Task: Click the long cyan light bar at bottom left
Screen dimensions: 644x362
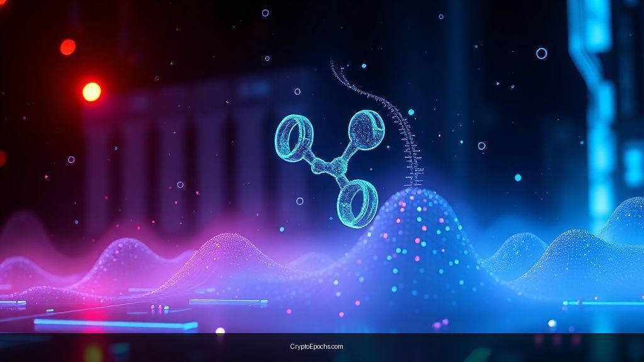Action: pos(115,325)
